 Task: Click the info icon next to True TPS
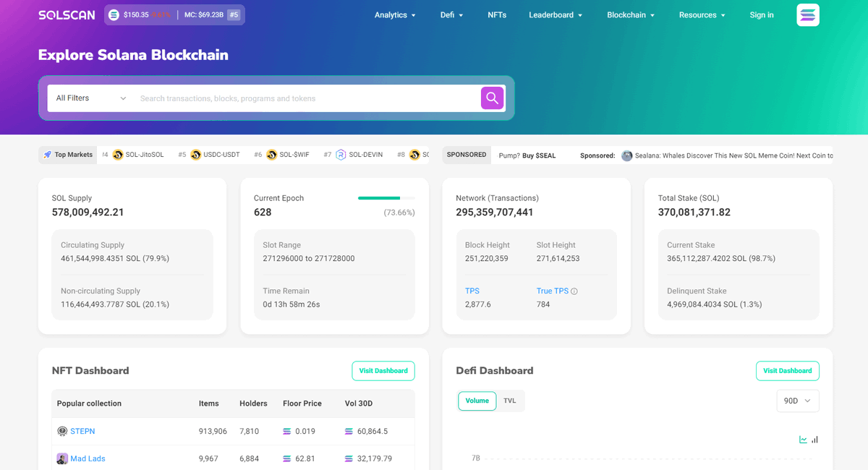(x=574, y=291)
